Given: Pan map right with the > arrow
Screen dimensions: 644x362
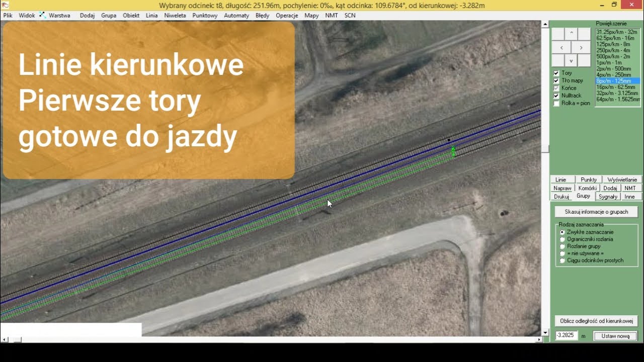Looking at the screenshot, I should (581, 48).
